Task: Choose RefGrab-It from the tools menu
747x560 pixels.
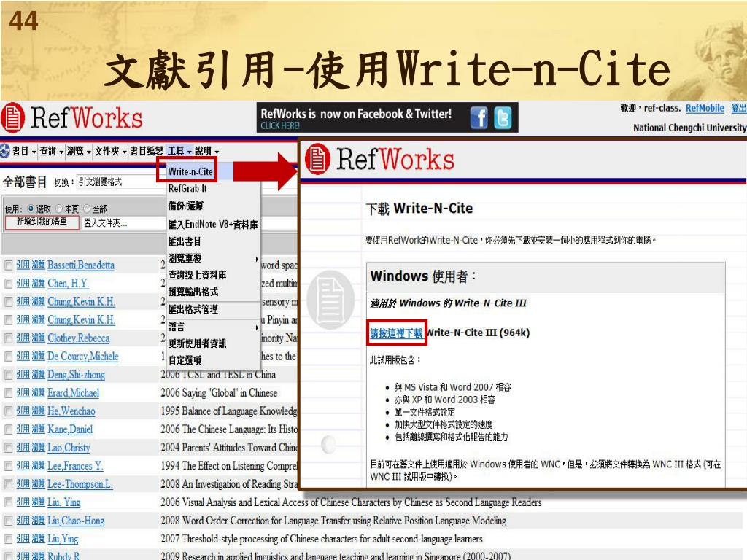Action: coord(187,189)
